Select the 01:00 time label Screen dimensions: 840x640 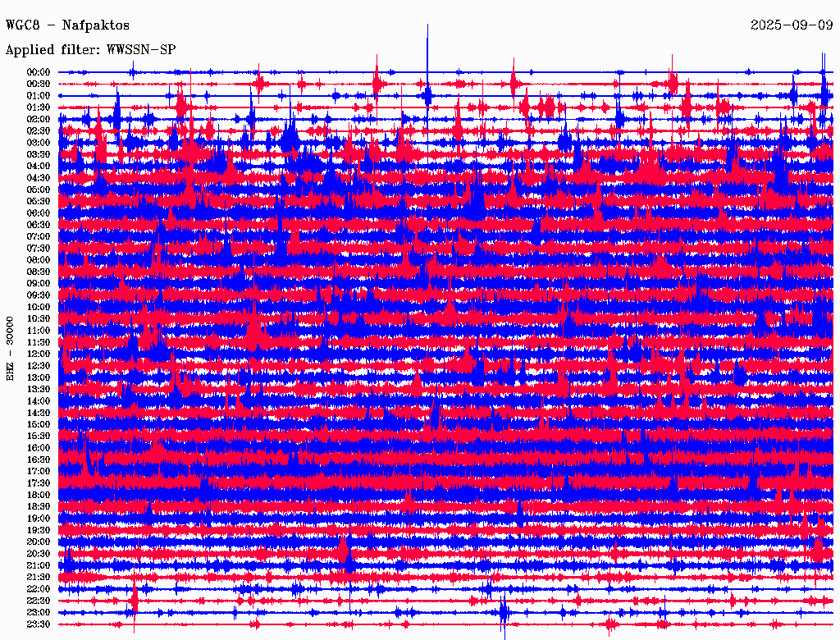pos(39,96)
